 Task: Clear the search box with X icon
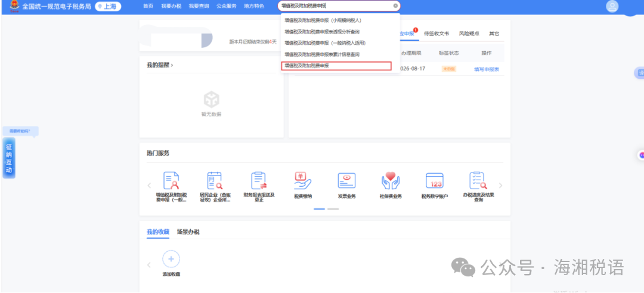coord(395,6)
